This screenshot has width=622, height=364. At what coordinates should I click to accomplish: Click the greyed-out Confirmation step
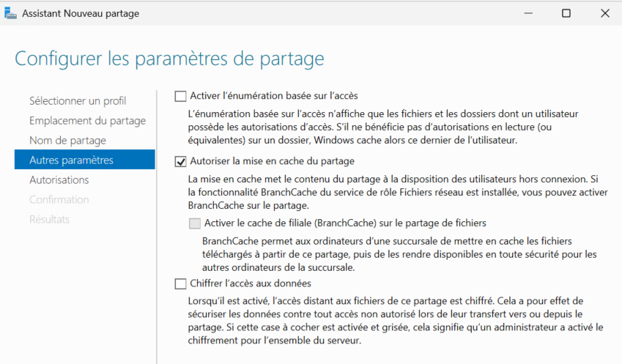click(x=59, y=199)
